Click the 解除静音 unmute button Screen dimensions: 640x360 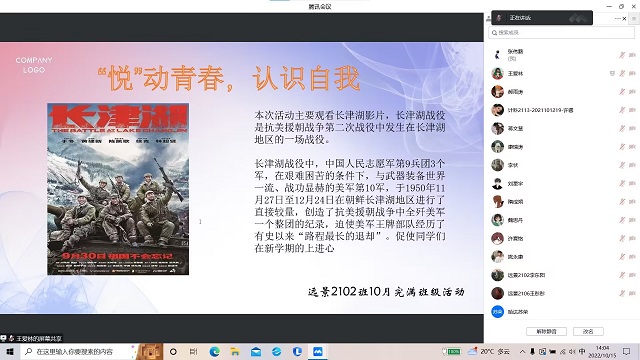click(546, 331)
